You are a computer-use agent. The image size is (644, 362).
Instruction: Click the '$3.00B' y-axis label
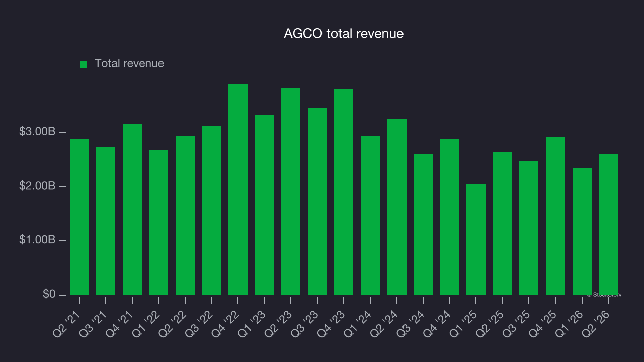click(37, 132)
